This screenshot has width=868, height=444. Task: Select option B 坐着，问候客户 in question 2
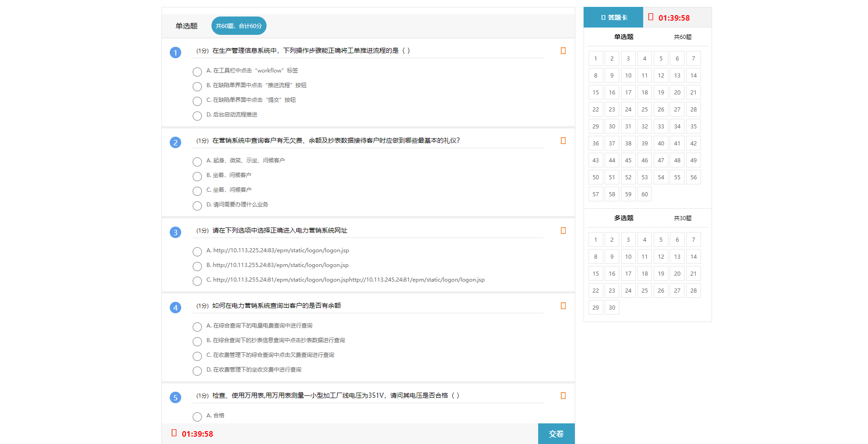[x=197, y=176]
